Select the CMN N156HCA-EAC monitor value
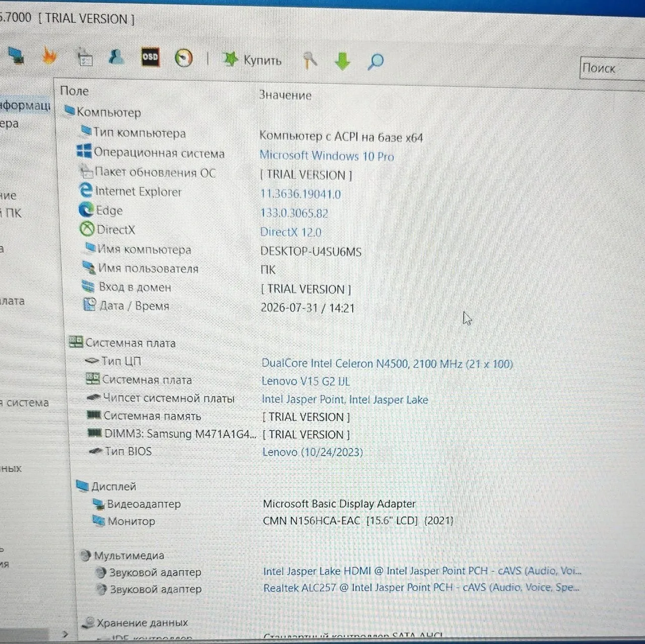645x644 pixels. pos(358,521)
